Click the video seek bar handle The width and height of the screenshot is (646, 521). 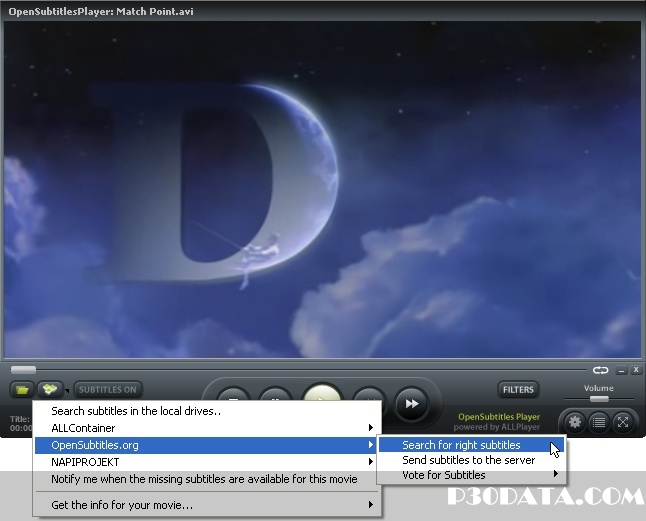[x=22, y=370]
